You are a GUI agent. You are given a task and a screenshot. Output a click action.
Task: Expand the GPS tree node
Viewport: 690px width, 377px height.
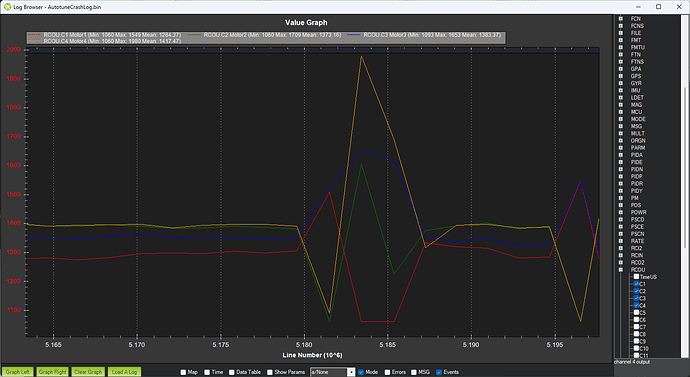click(620, 76)
